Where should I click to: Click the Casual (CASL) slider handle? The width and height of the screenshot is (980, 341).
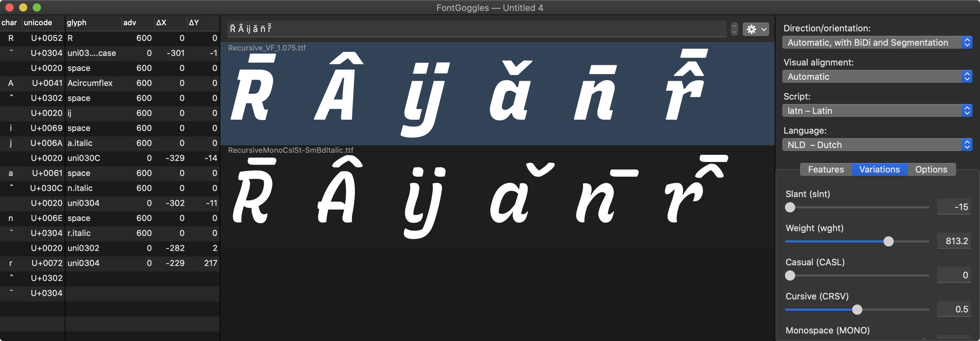790,276
